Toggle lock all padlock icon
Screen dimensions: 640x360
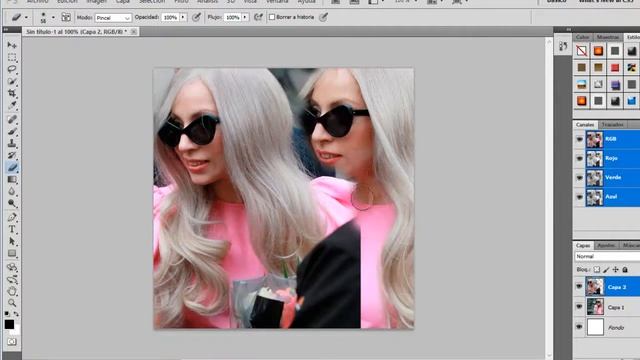point(625,269)
